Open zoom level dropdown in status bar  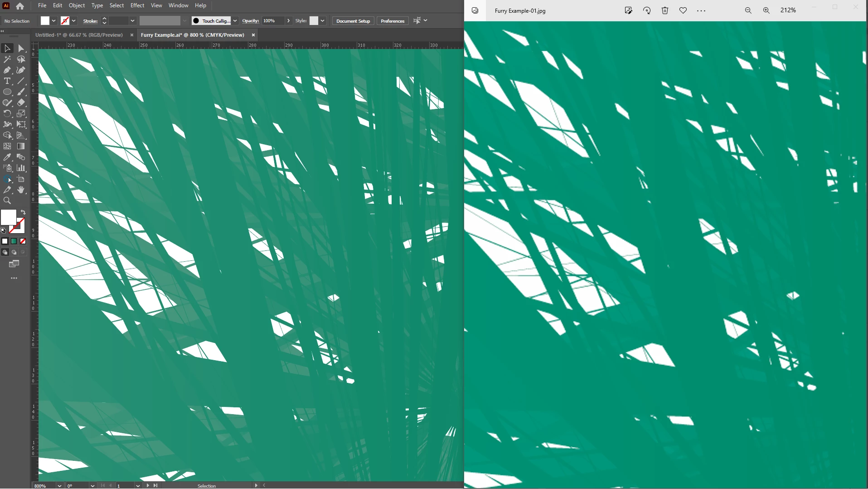coord(59,485)
